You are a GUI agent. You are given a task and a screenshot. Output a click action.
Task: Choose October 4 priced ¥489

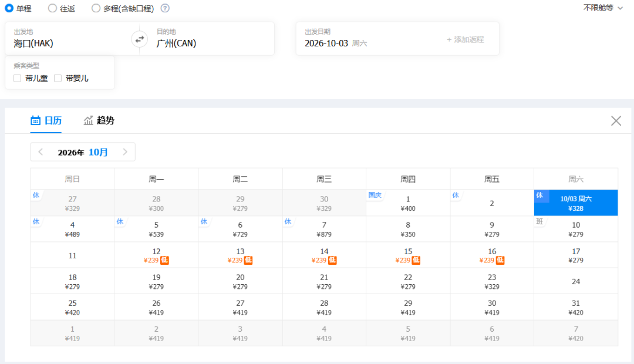(72, 229)
